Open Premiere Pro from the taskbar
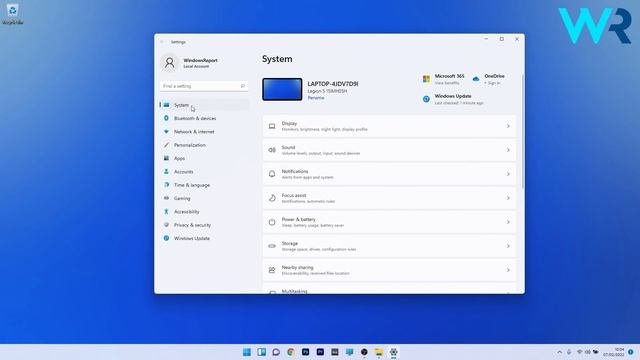640x360 pixels. pyautogui.click(x=320, y=352)
